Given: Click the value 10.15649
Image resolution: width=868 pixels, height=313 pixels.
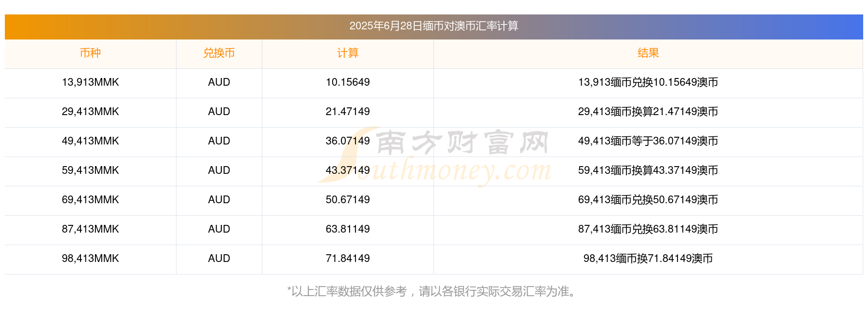Looking at the screenshot, I should pos(348,82).
